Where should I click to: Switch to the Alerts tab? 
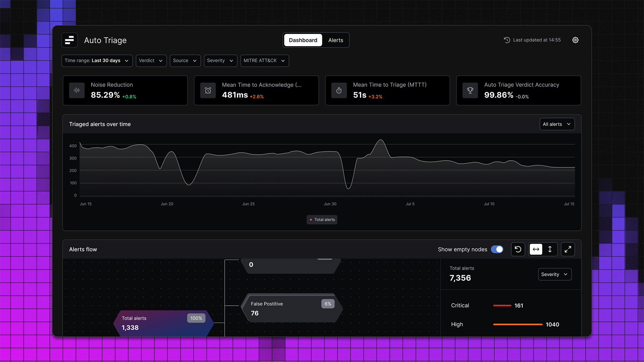[336, 40]
